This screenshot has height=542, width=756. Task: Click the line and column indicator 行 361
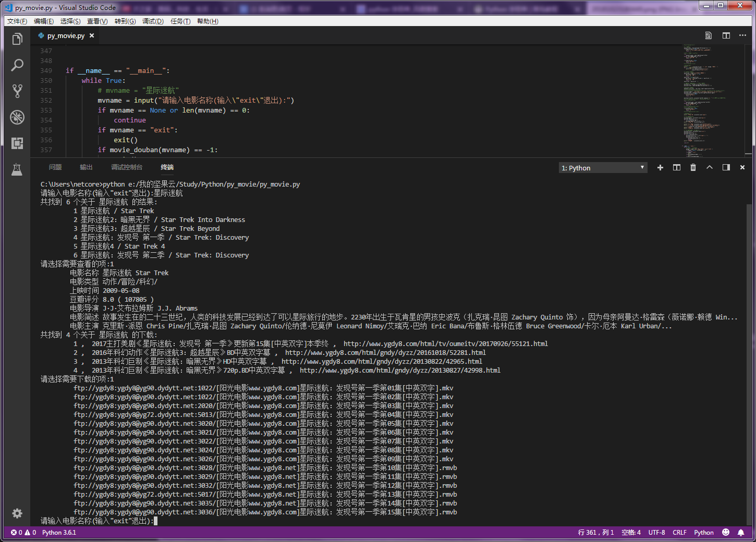[596, 533]
